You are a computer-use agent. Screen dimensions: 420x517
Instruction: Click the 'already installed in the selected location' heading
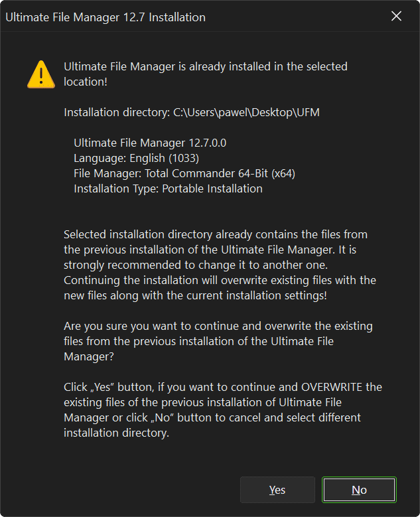point(205,66)
